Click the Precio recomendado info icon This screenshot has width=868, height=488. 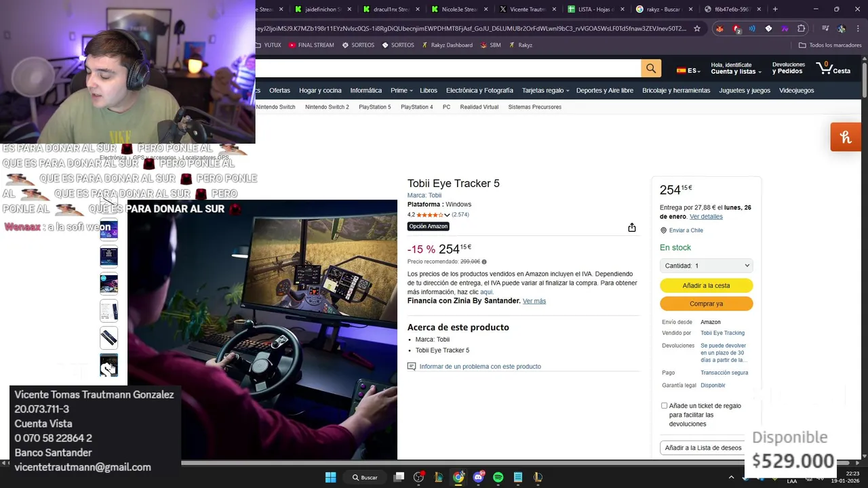(484, 262)
